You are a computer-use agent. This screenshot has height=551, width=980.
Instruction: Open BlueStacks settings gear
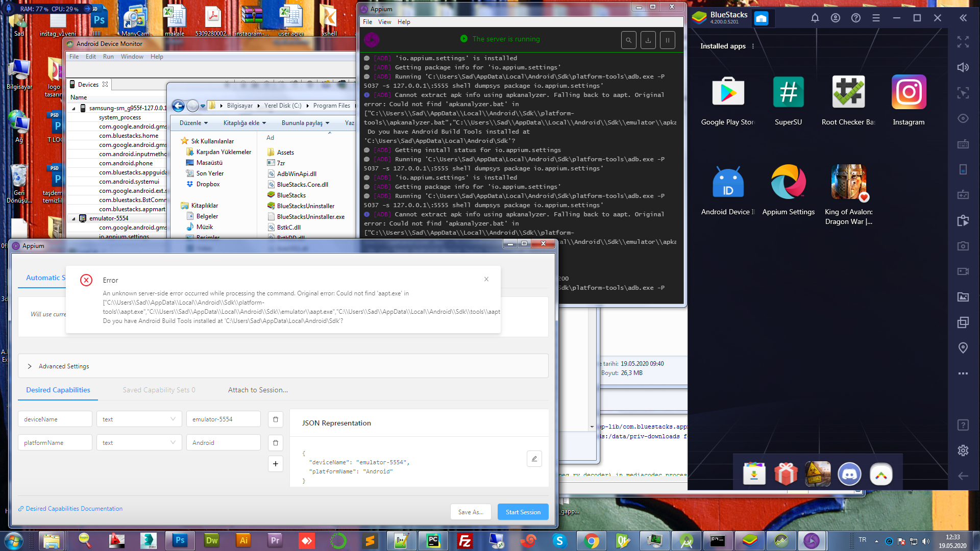[x=963, y=450]
